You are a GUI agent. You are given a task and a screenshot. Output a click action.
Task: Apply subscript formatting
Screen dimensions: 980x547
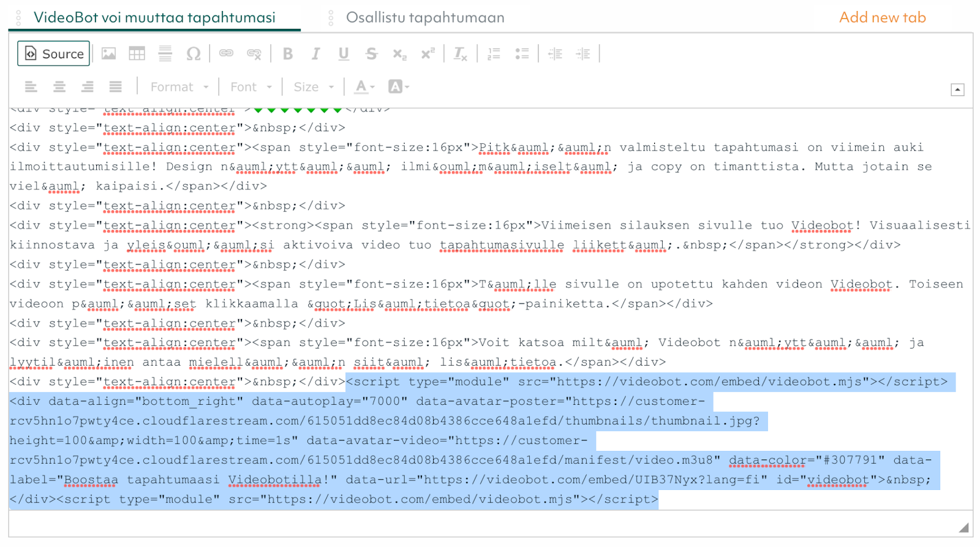tap(399, 54)
